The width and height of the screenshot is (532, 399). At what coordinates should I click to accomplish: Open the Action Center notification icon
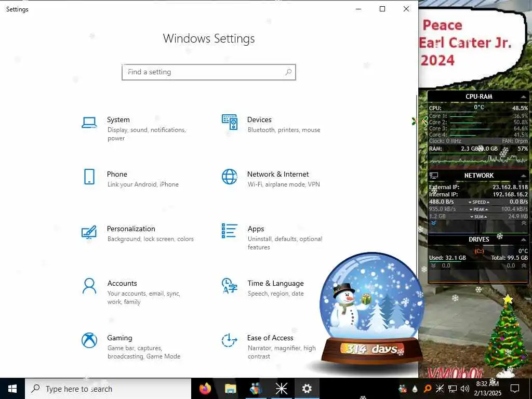[515, 389]
